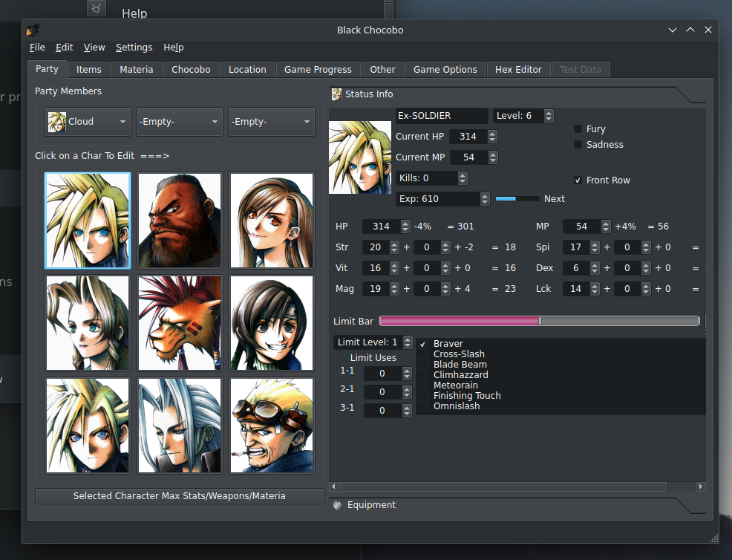Select Cloud's portrait in the character grid
This screenshot has width=732, height=560.
88,221
